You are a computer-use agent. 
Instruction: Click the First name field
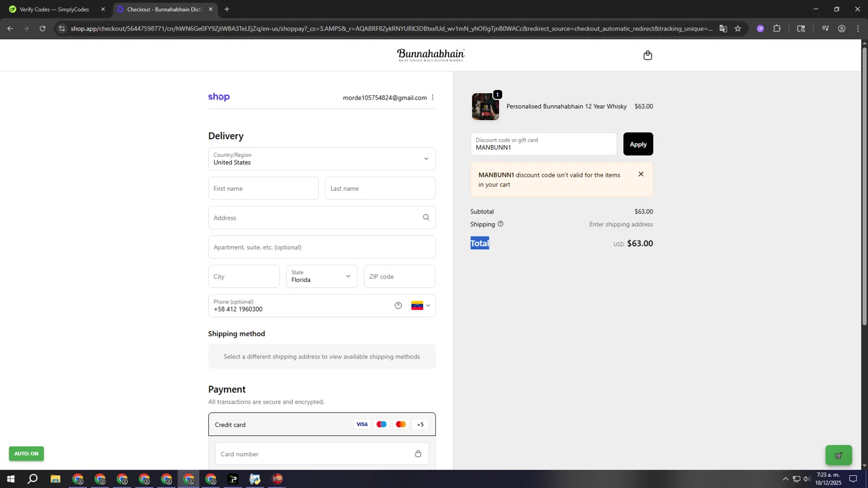pos(263,188)
